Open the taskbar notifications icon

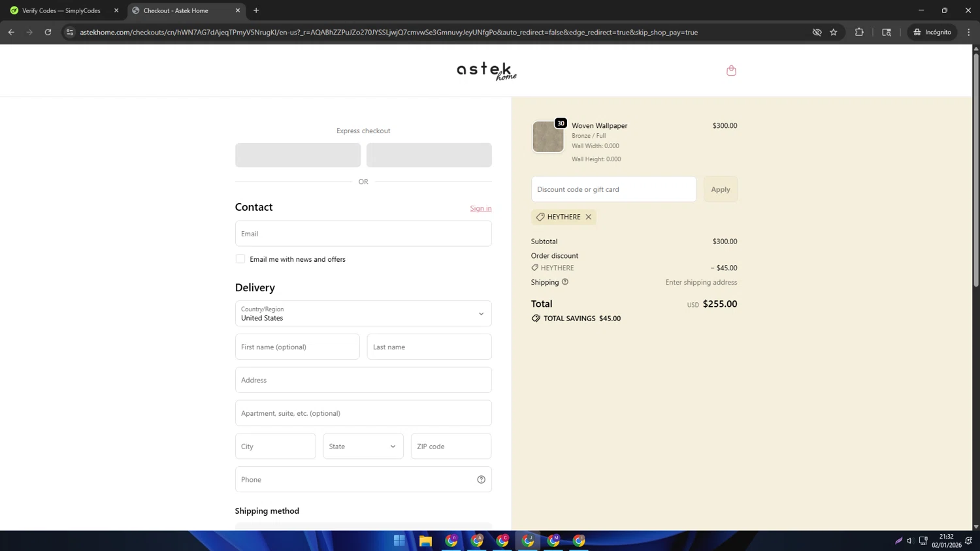pyautogui.click(x=969, y=541)
